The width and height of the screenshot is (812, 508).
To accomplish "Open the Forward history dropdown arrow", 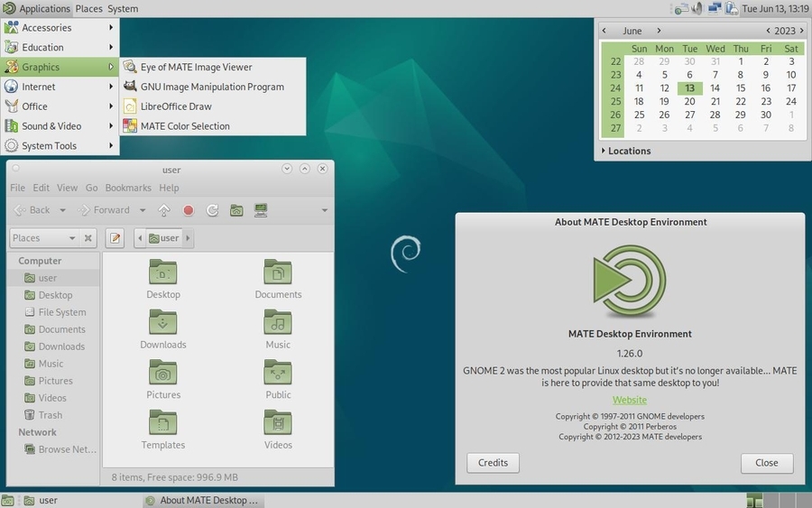I will (143, 210).
